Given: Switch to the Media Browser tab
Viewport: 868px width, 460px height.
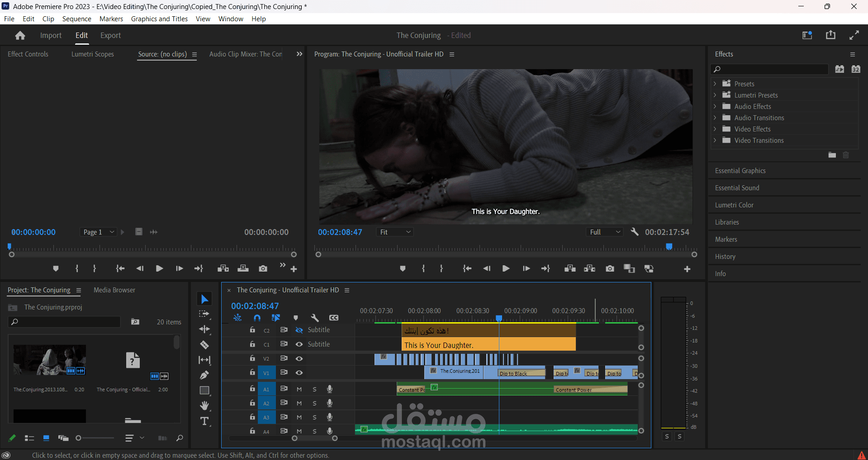Looking at the screenshot, I should click(114, 290).
